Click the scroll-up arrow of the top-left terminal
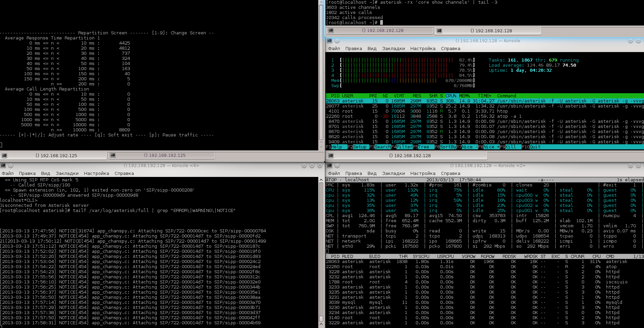The image size is (644, 328). click(321, 3)
